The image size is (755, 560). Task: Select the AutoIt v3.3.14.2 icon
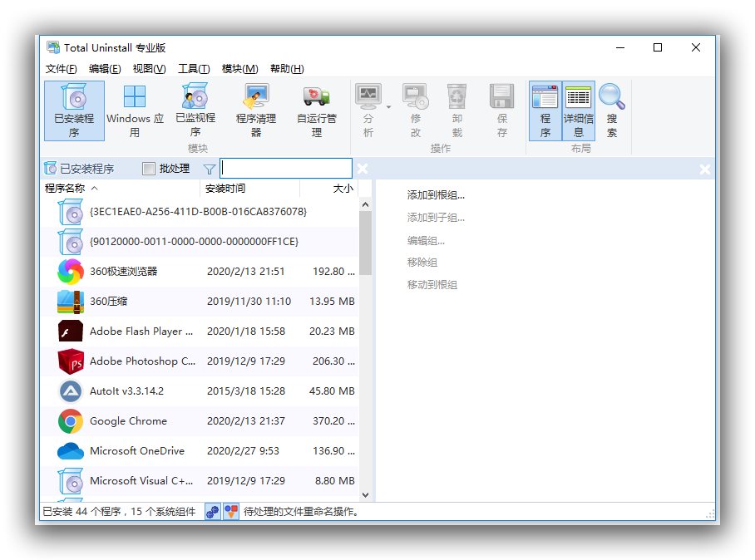[x=71, y=391]
